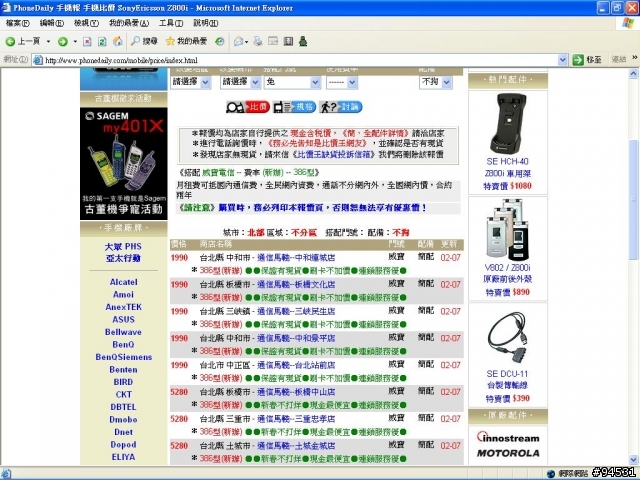Click the DBTEL brand link
This screenshot has width=640, height=480.
(123, 407)
